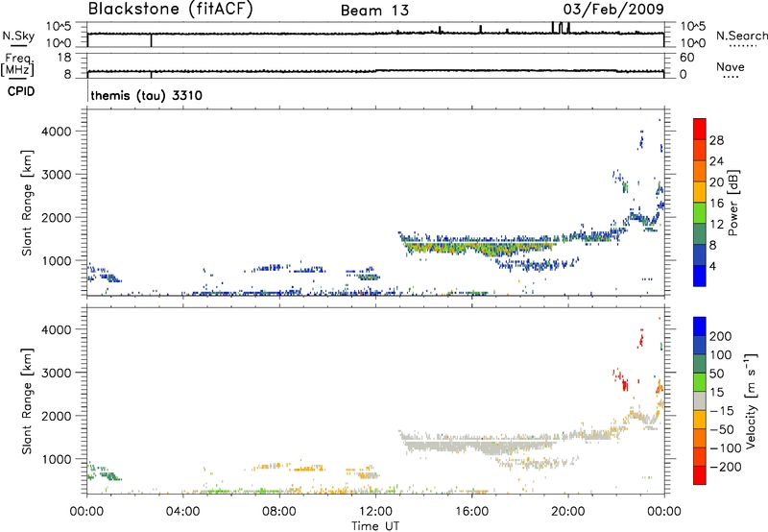Click the '-200' label on the Velocity colorbar

[x=726, y=467]
